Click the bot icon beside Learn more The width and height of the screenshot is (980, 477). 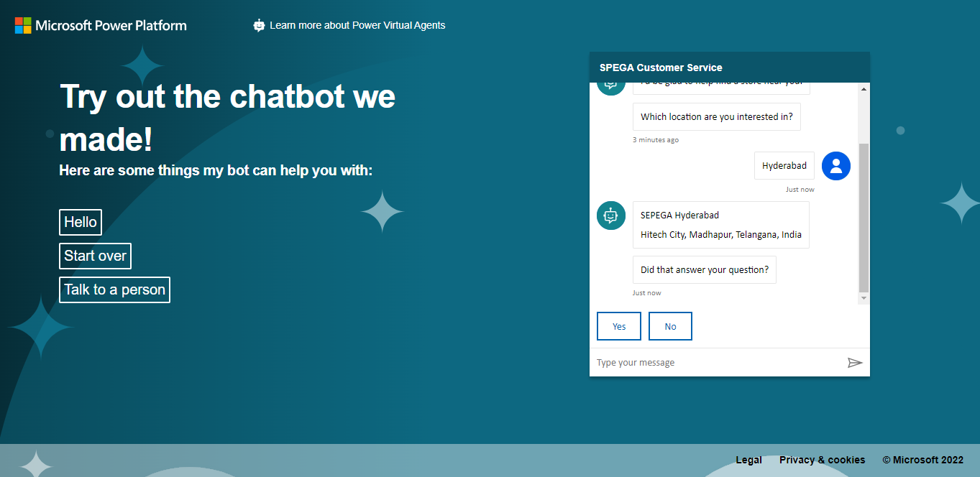(x=259, y=26)
